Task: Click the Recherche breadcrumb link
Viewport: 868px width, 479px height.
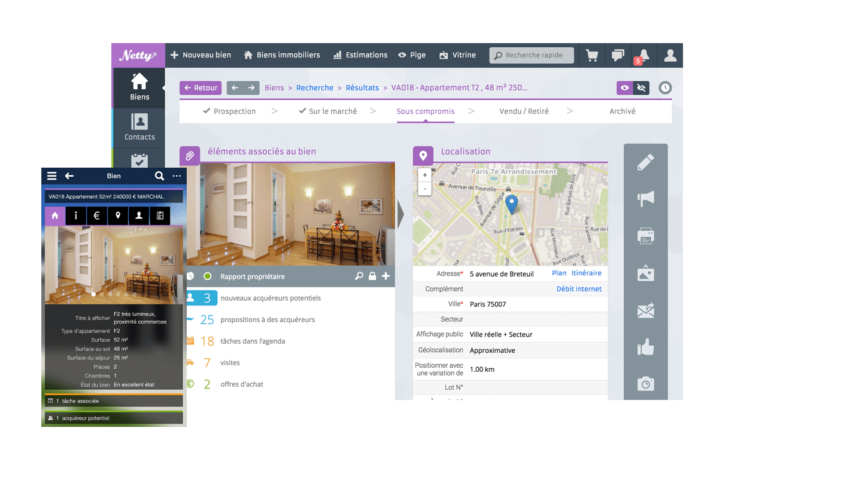Action: point(315,88)
